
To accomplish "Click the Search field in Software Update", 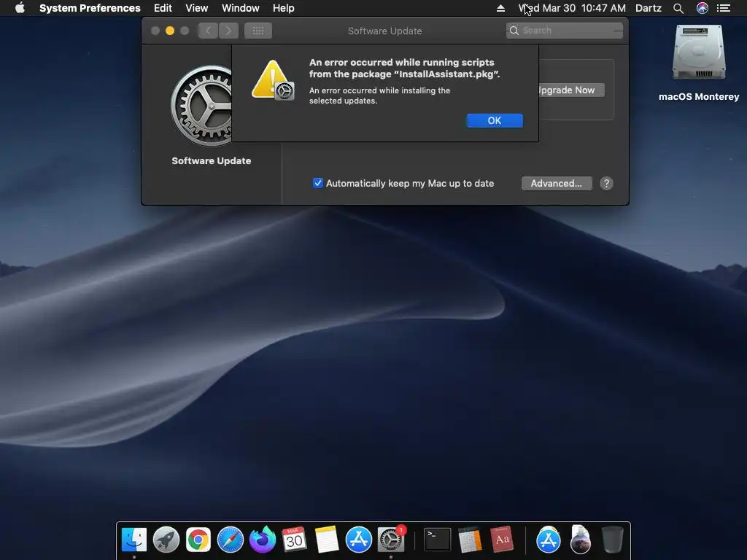I will pyautogui.click(x=565, y=31).
